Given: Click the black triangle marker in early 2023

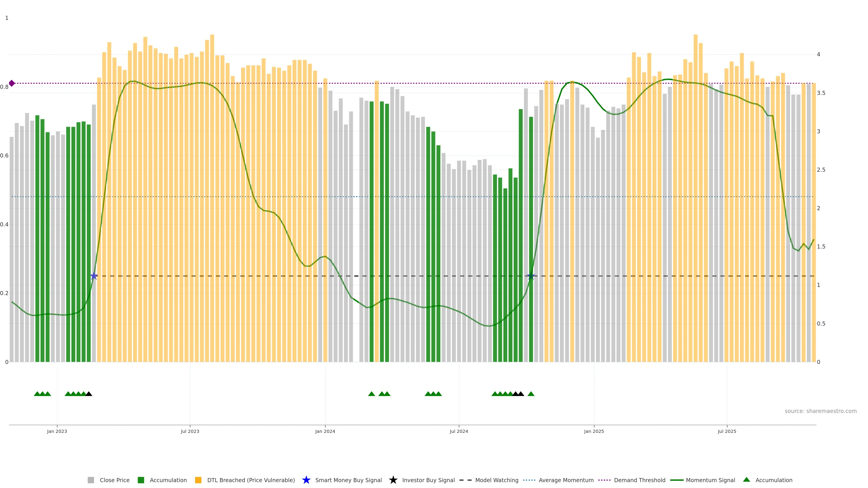Looking at the screenshot, I should pyautogui.click(x=89, y=394).
